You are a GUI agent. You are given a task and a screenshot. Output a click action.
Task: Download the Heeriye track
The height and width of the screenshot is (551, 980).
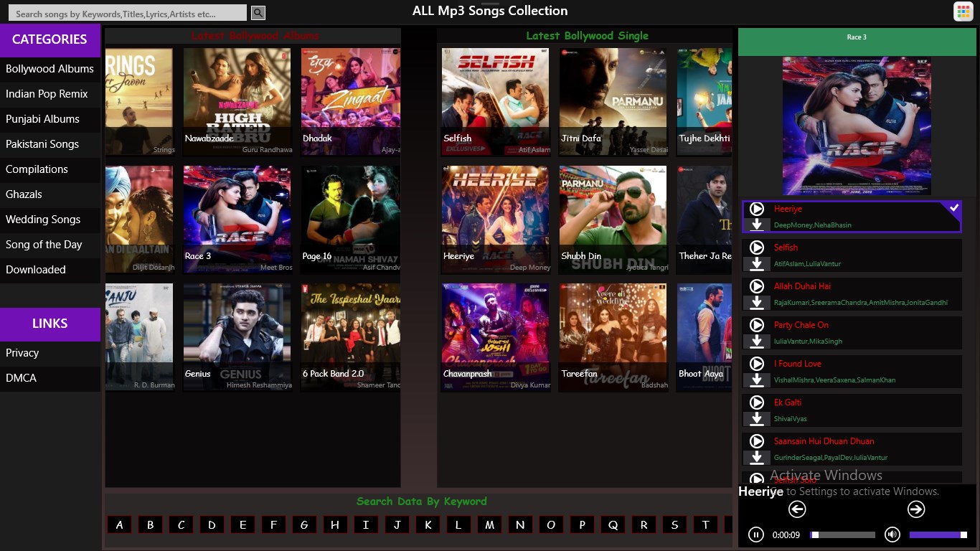point(756,225)
